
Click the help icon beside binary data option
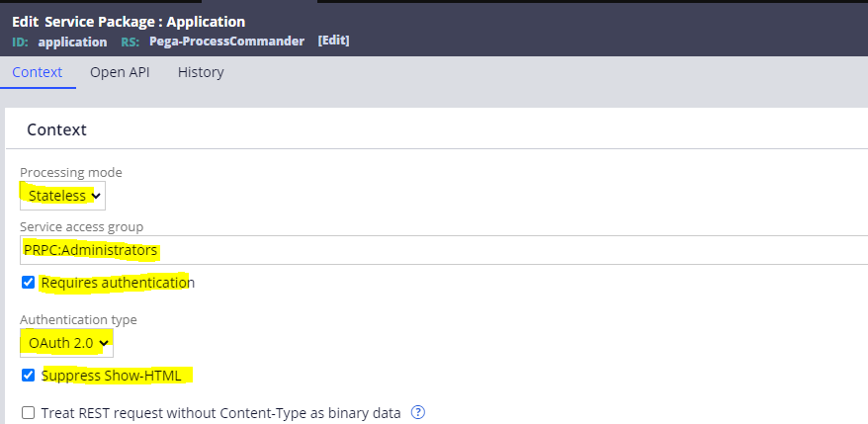click(x=418, y=412)
